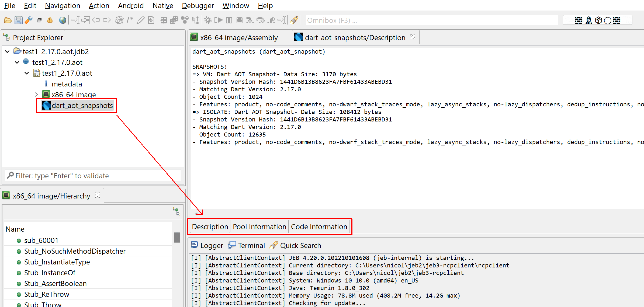Image resolution: width=644 pixels, height=307 pixels.
Task: Open options via the wrench icon
Action: 29,20
